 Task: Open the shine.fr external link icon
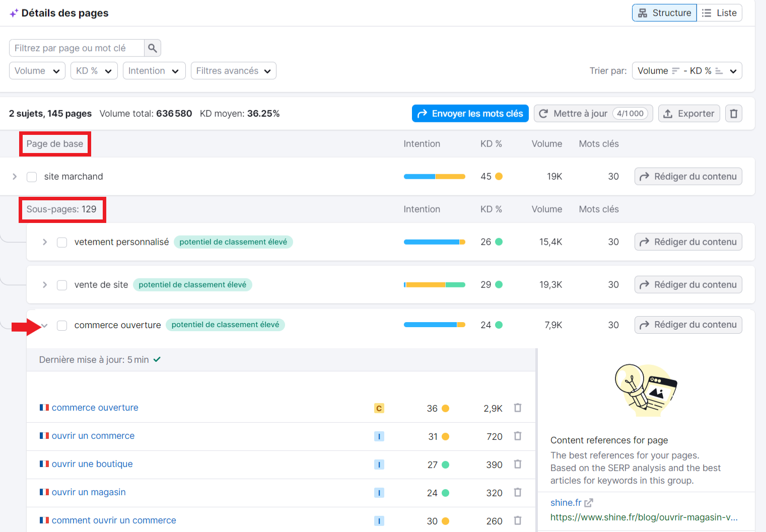pyautogui.click(x=589, y=502)
